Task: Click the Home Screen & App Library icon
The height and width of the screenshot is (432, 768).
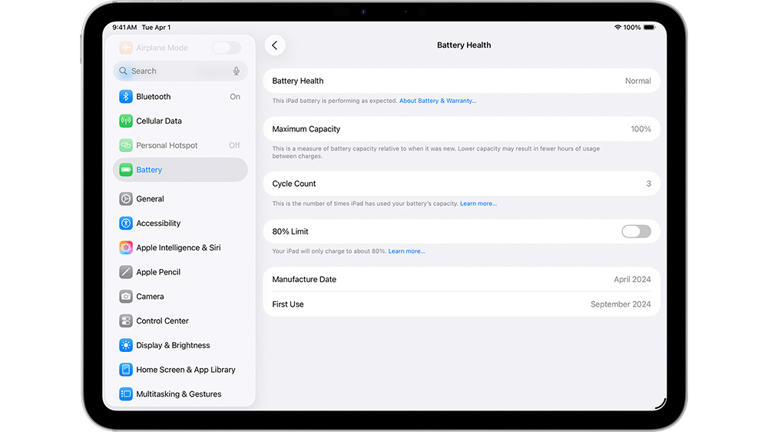Action: [126, 370]
